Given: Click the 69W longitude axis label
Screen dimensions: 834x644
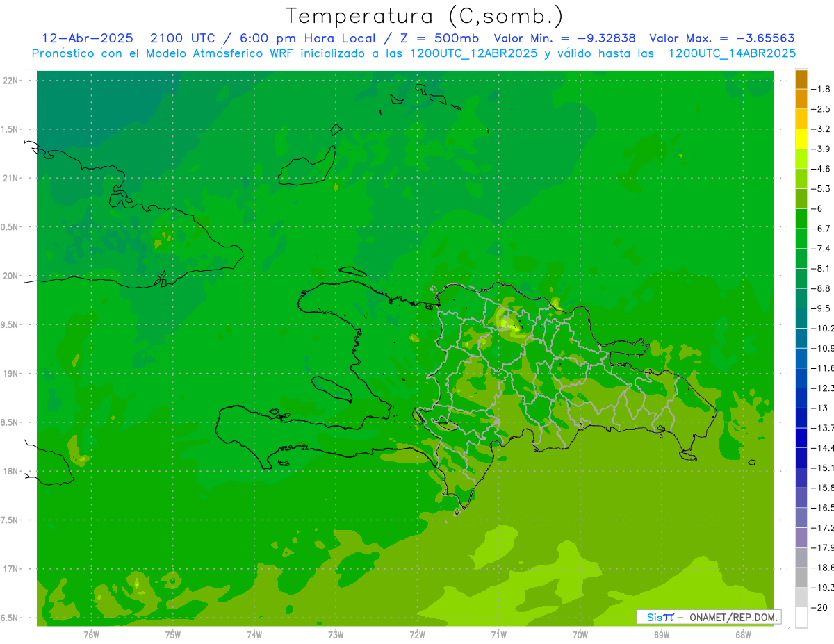Looking at the screenshot, I should pyautogui.click(x=662, y=635).
